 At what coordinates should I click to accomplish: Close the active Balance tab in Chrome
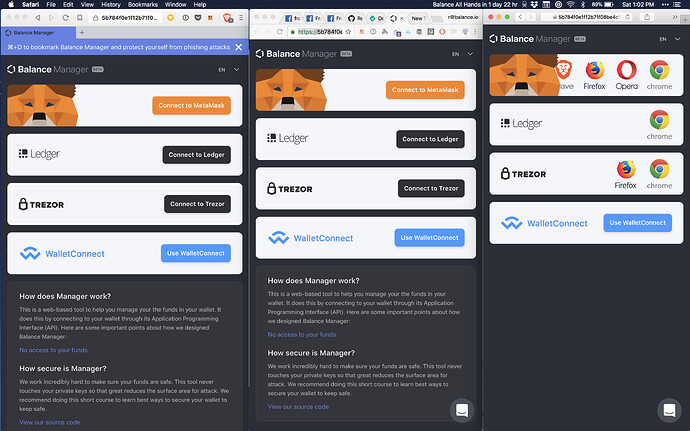tap(401, 18)
